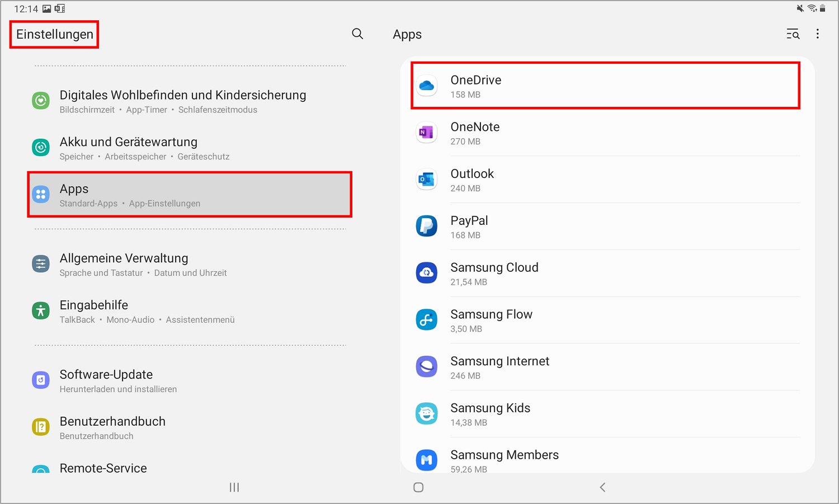
Task: Open the three-dot more options menu
Action: 818,34
